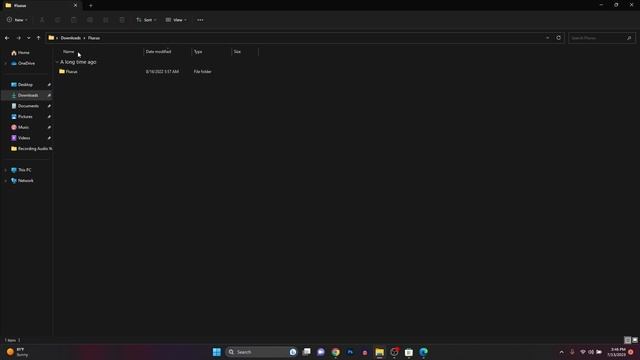Refresh the current folder
Viewport: 640px width, 360px height.
(x=558, y=38)
